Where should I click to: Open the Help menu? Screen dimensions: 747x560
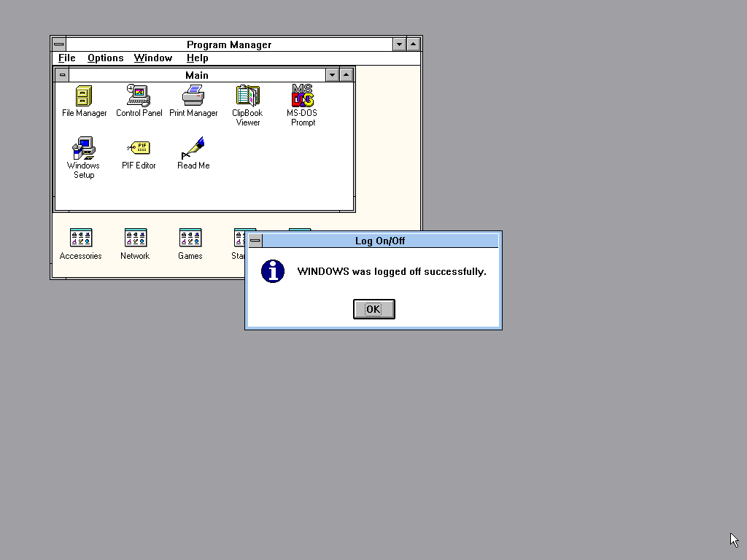(197, 58)
